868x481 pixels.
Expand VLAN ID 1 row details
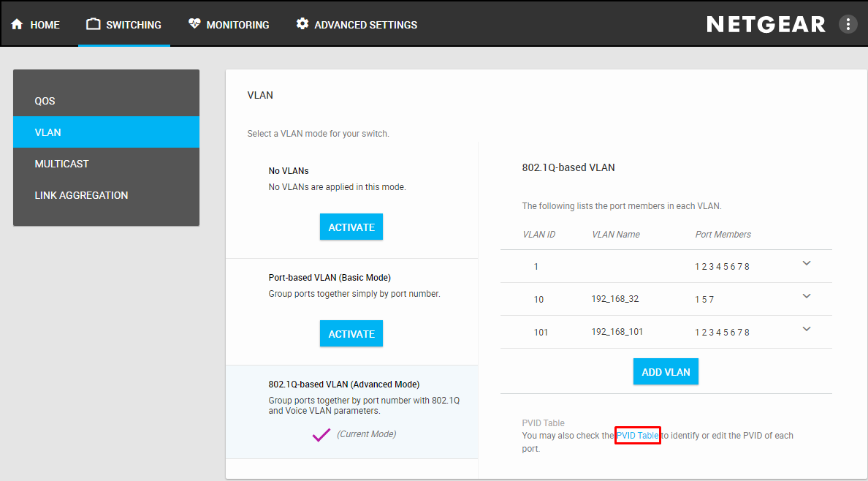click(807, 263)
